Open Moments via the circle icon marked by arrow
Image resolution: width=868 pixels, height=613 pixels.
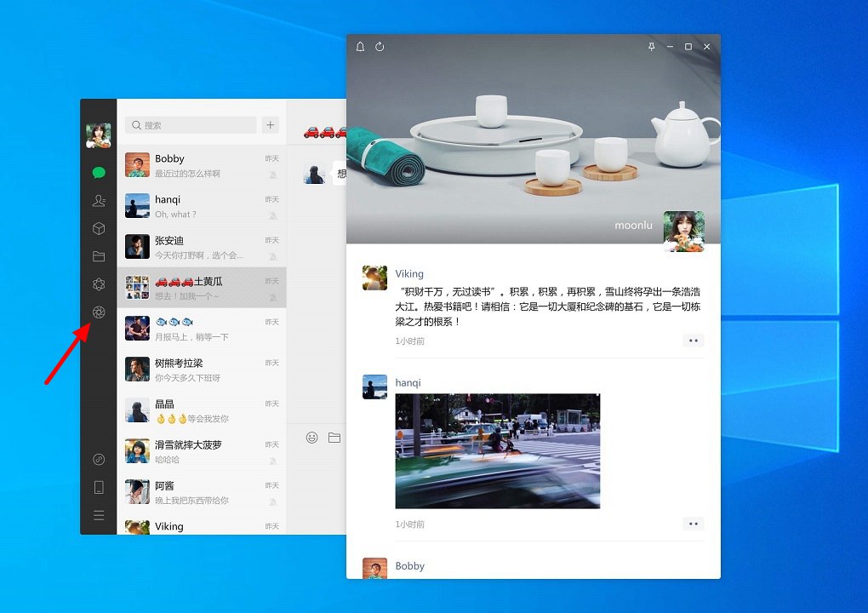click(x=98, y=312)
